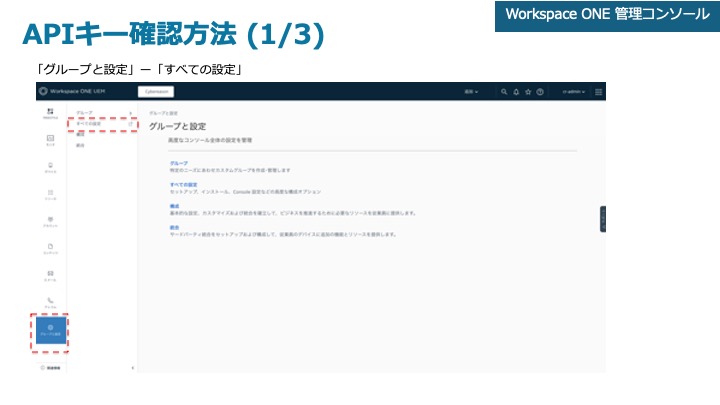This screenshot has width=720, height=405.
Task: Click the popout icon beside すべての設定
Action: click(130, 124)
